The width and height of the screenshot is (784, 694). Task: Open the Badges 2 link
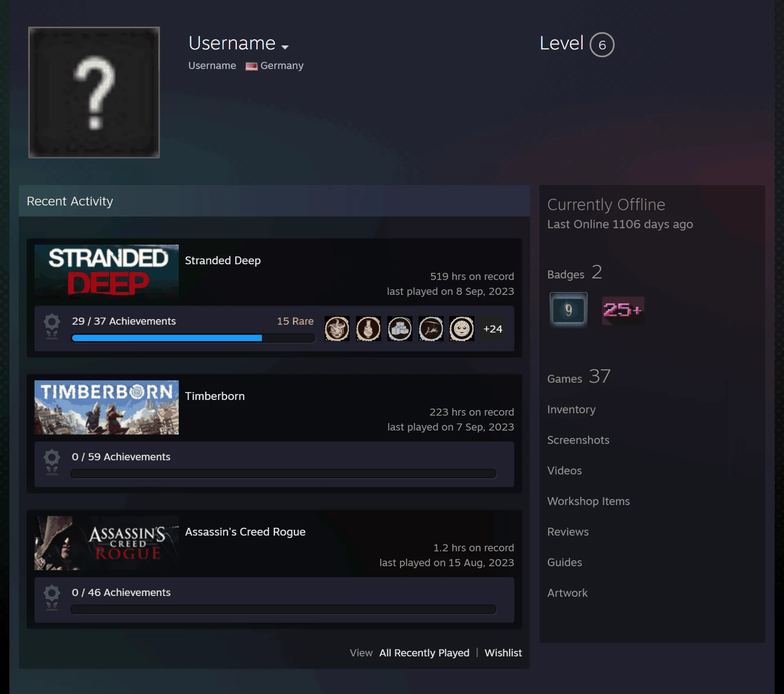tap(575, 272)
